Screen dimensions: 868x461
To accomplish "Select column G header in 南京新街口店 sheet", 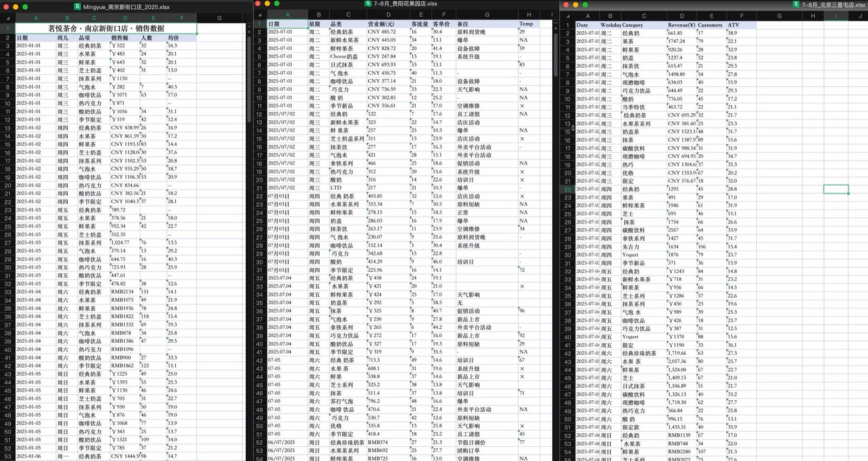I will [219, 18].
